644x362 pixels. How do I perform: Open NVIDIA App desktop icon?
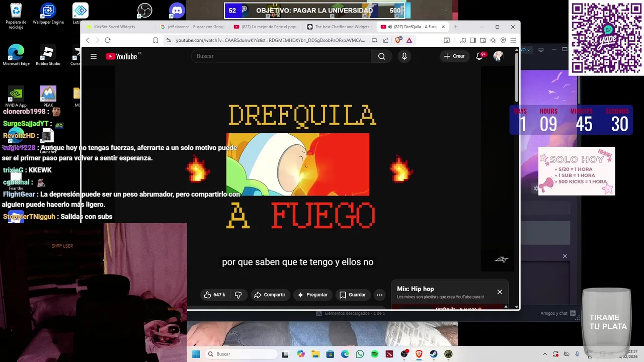click(x=16, y=97)
